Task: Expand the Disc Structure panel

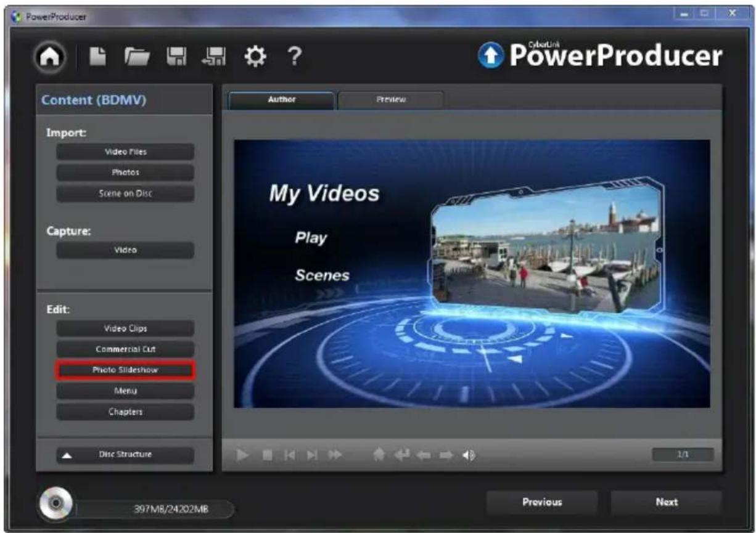Action: click(125, 455)
